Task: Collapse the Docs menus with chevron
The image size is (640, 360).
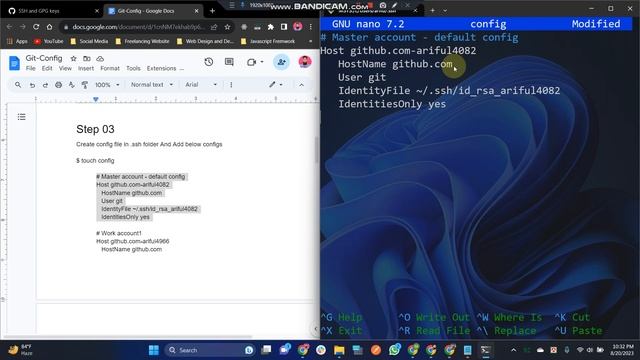Action: pyautogui.click(x=301, y=85)
